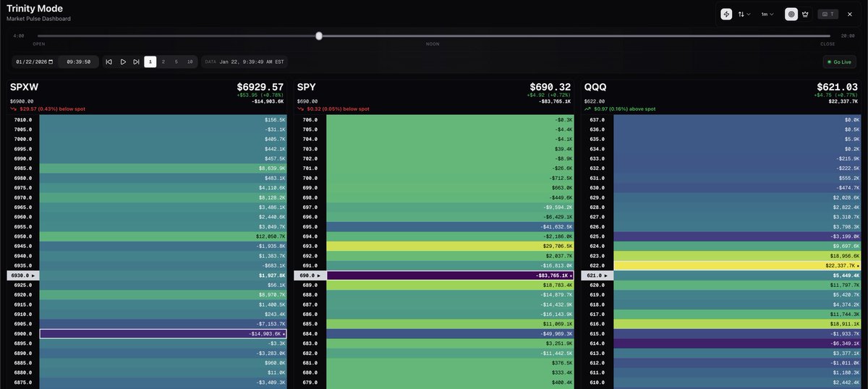Select the concentric target view icon
Screen dimensions: 868x389
pos(791,14)
